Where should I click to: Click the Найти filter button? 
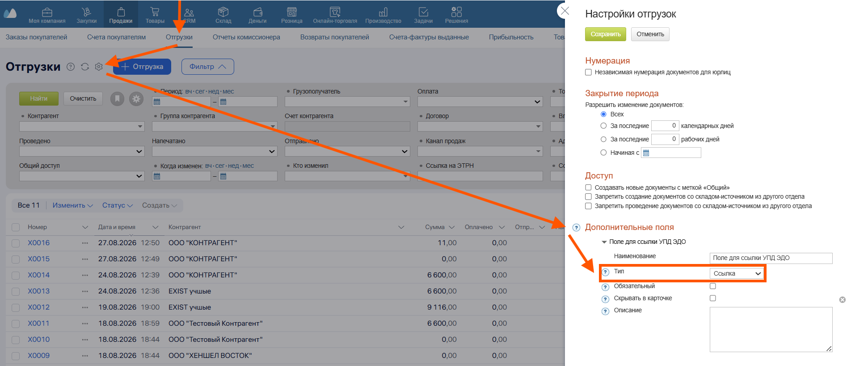pyautogui.click(x=39, y=98)
